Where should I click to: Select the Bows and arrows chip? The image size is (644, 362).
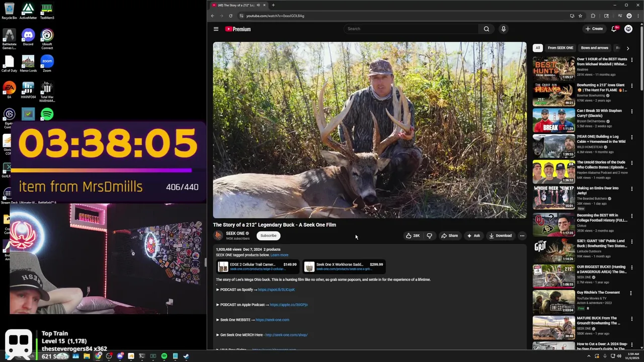click(x=595, y=48)
